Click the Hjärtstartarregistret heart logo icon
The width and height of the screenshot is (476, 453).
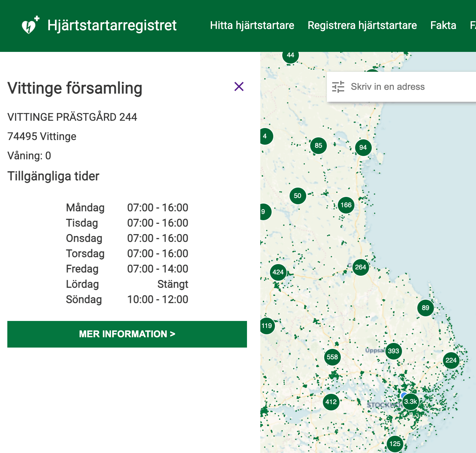coord(30,25)
